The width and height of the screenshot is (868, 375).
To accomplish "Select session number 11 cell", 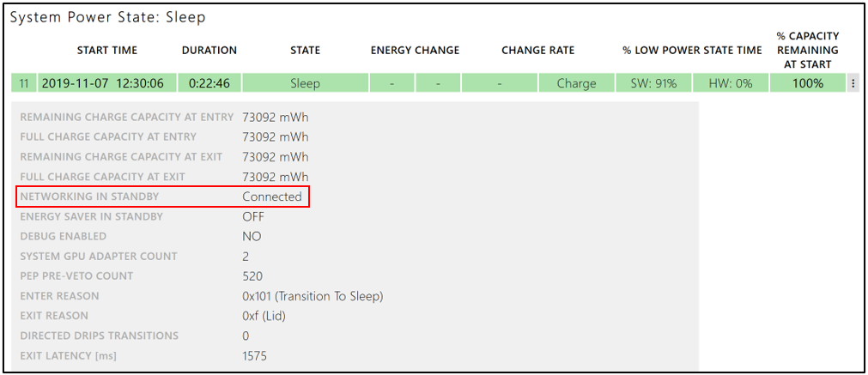I will pyautogui.click(x=24, y=83).
